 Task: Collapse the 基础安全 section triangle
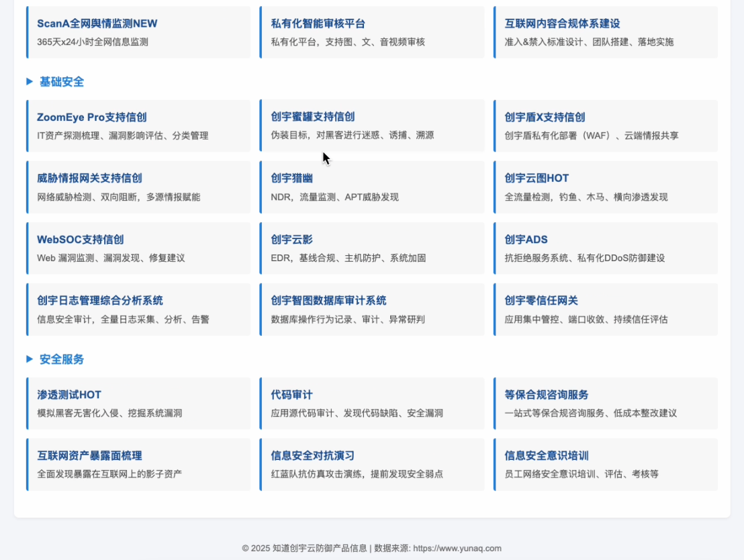[30, 82]
